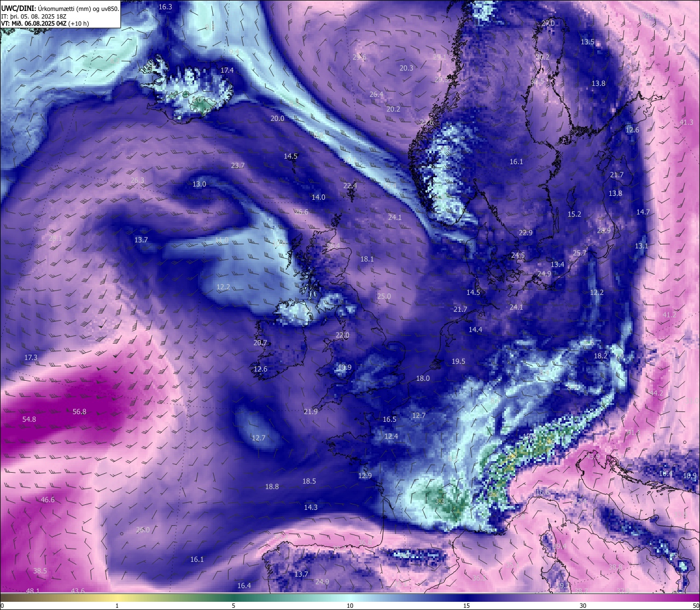The image size is (700, 610).
Task: Click the 22.0 value over northern England
Action: [342, 335]
